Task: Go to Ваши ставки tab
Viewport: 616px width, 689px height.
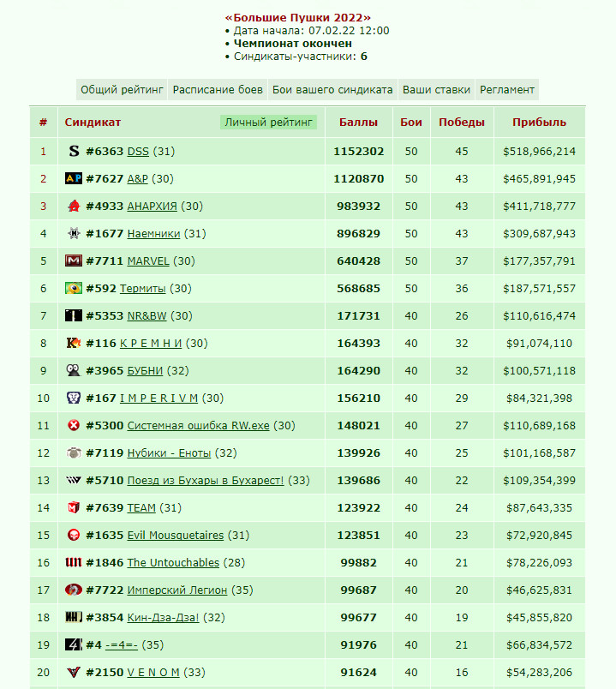Action: tap(436, 90)
